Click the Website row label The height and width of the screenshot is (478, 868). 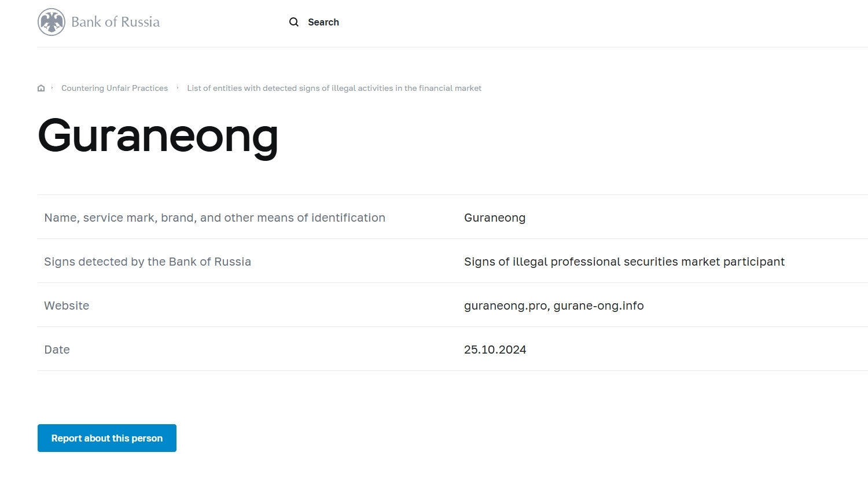click(67, 306)
